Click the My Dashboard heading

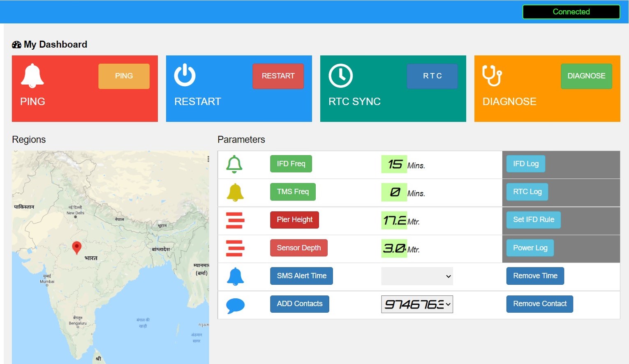55,44
